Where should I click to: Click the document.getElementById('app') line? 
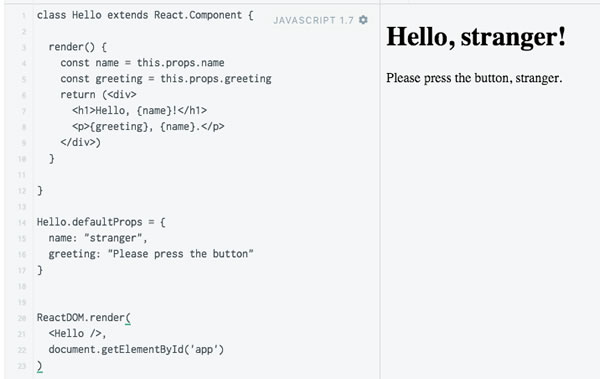[136, 350]
